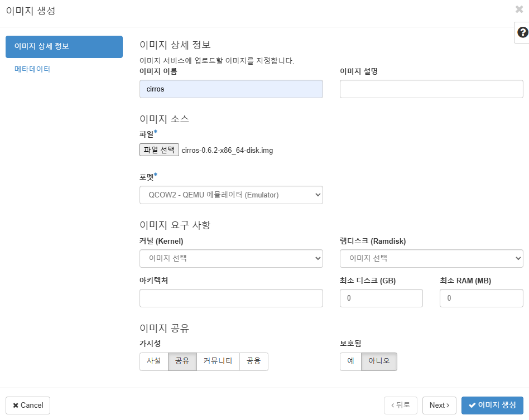
Task: Click the 이미지 생성 submit button
Action: click(x=492, y=405)
